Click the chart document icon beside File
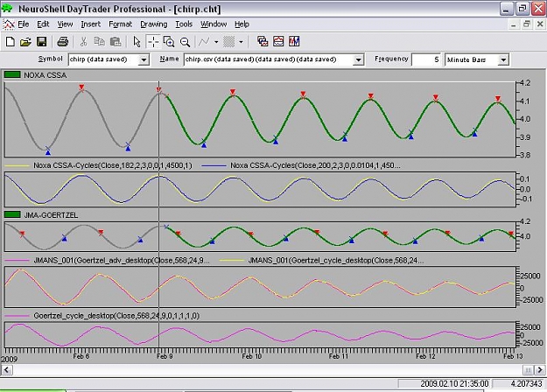The width and height of the screenshot is (547, 392). coord(9,24)
